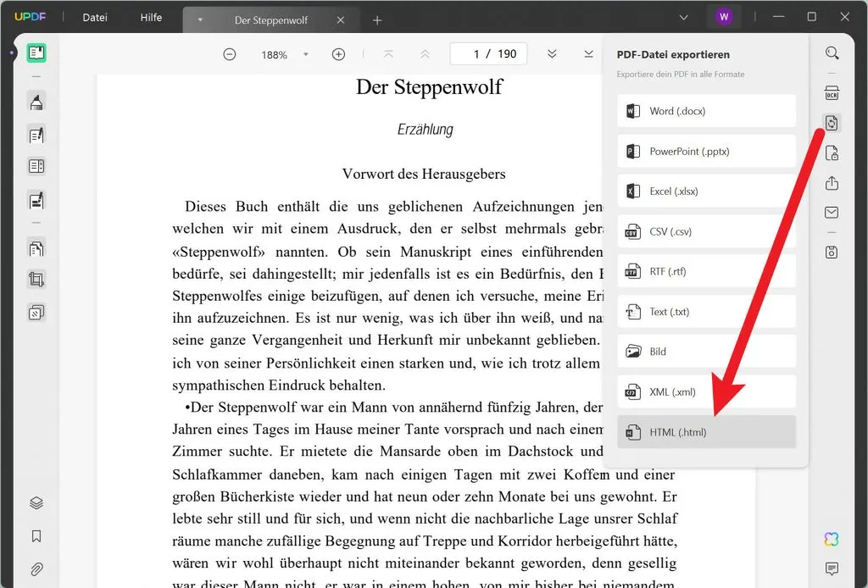Viewport: 868px width, 588px height.
Task: Export the PDF as Word (.docx)
Action: point(706,110)
